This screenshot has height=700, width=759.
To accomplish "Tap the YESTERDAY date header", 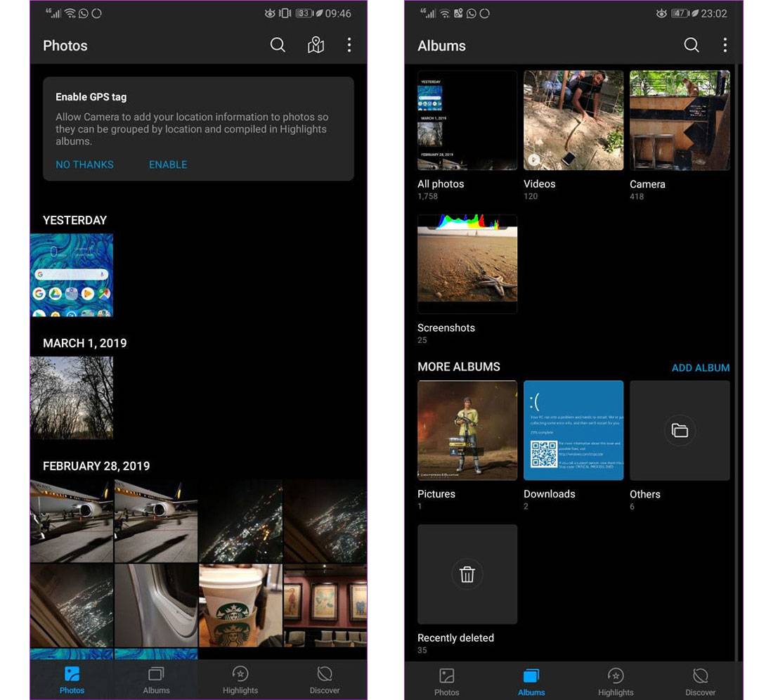I will [74, 220].
